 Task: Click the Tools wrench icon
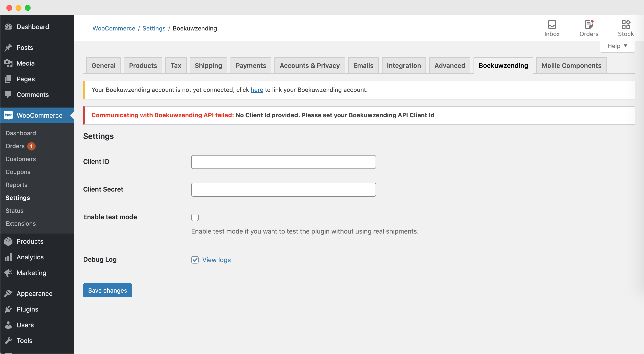point(8,340)
